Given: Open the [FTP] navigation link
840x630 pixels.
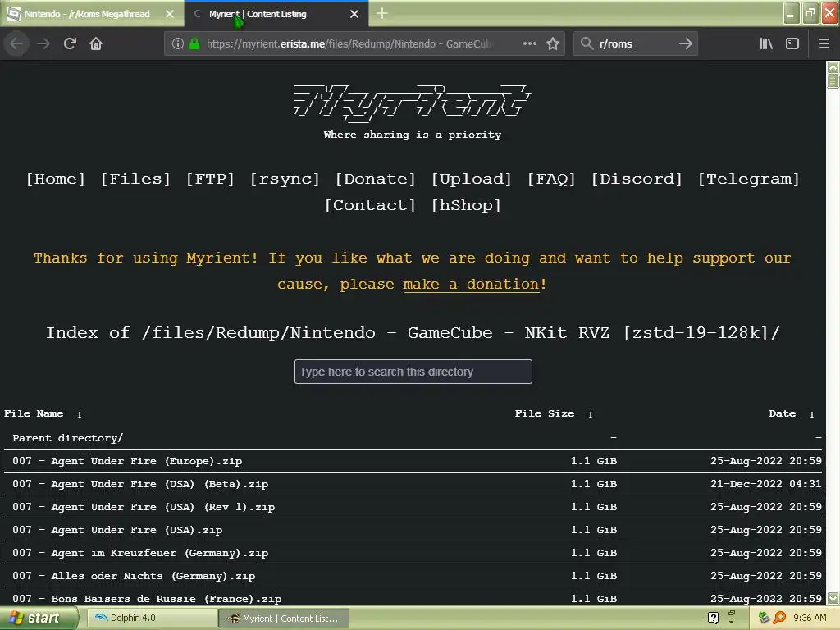Looking at the screenshot, I should 210,179.
